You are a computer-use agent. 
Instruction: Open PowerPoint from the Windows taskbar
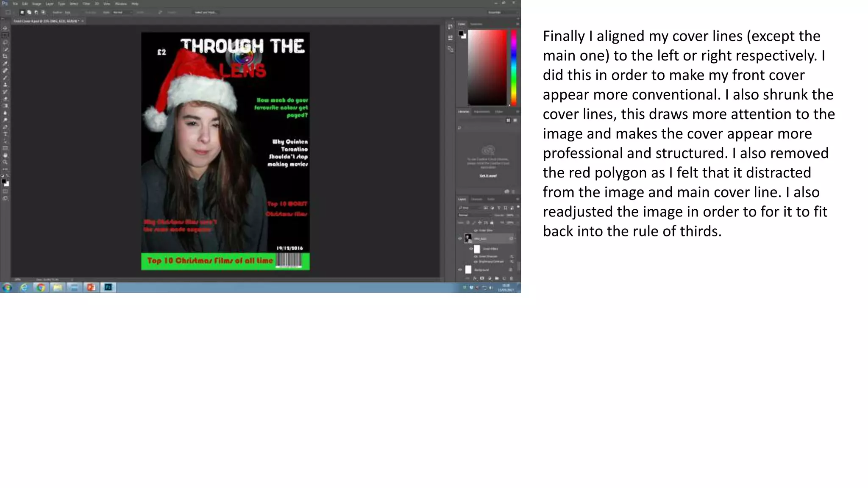91,288
